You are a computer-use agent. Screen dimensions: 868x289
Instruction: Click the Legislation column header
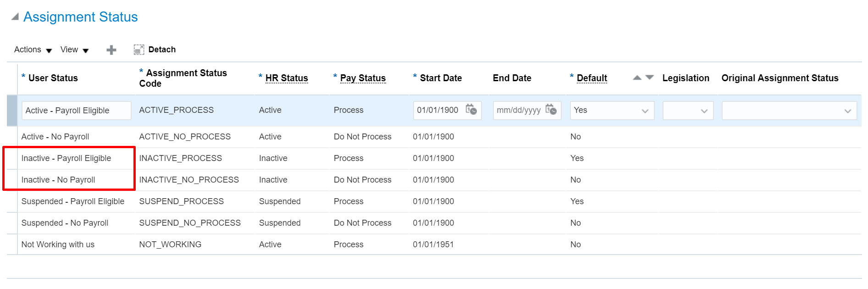coord(686,78)
